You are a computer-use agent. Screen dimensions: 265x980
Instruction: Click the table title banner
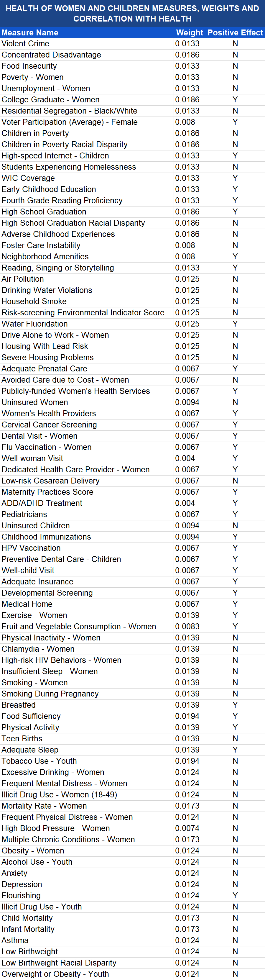(x=132, y=14)
